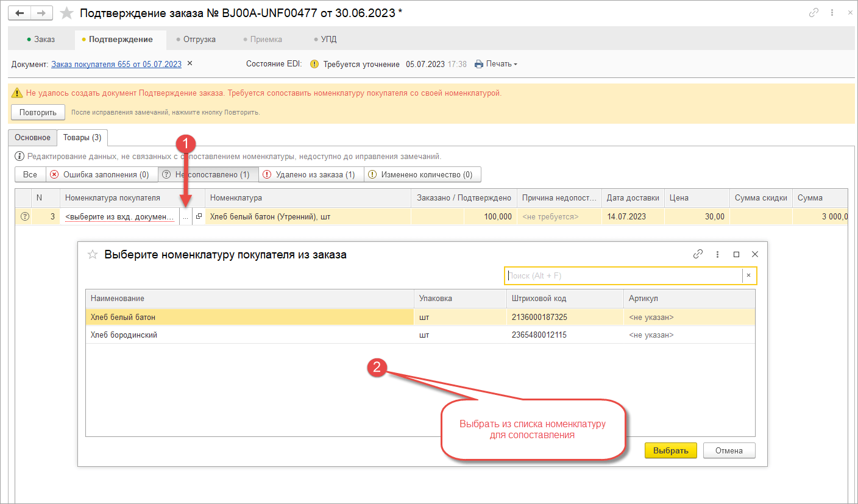
Task: Copy link to document using chain icon
Action: 814,13
